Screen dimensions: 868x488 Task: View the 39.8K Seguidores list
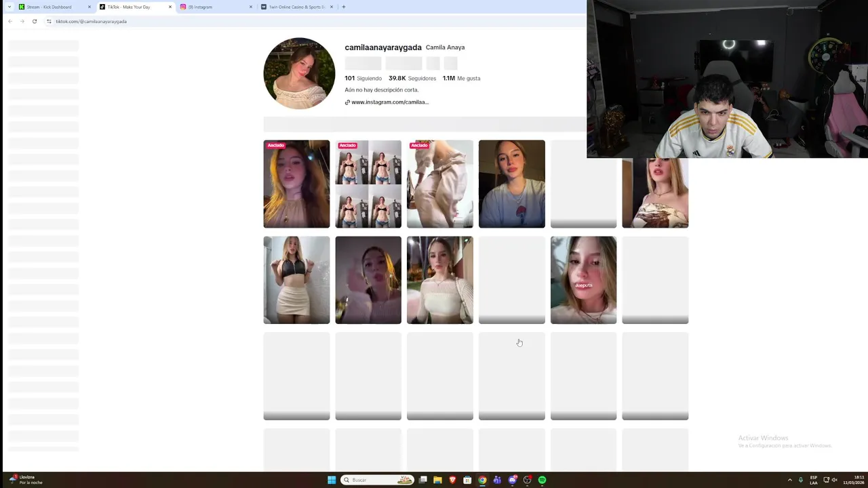pos(412,78)
